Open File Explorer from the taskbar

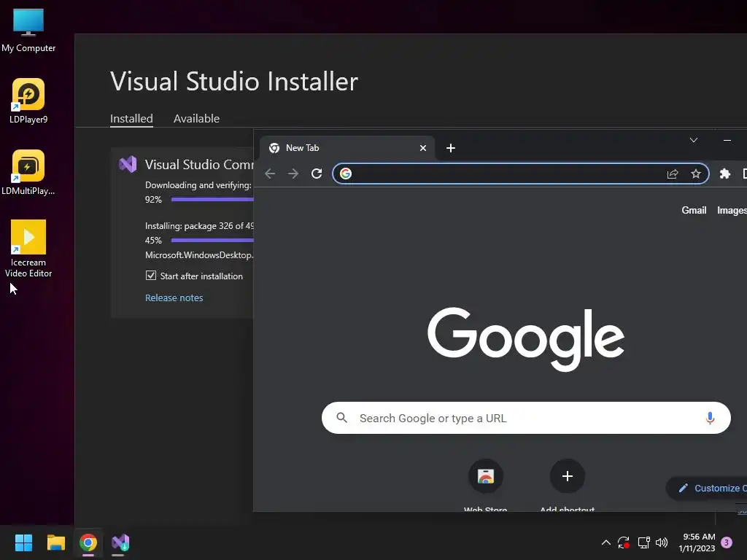coord(55,542)
